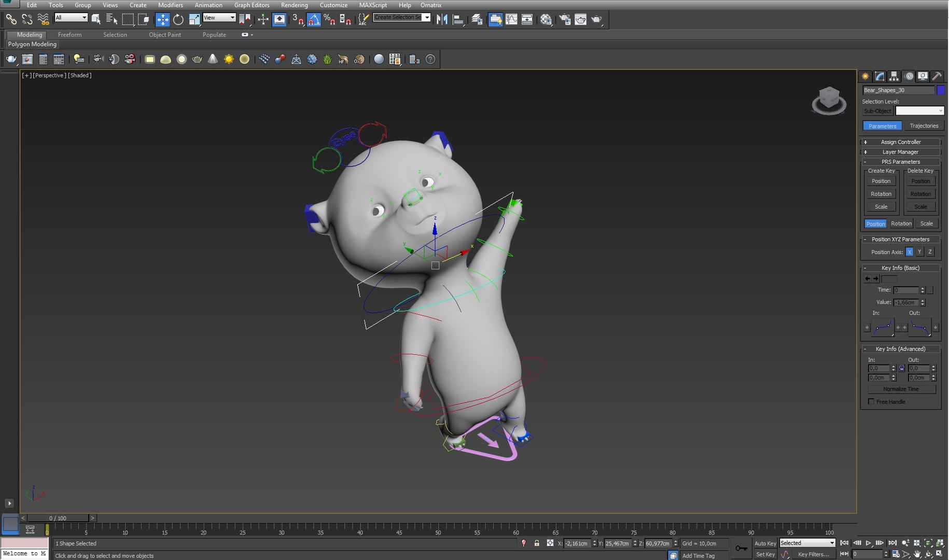Image resolution: width=949 pixels, height=560 pixels.
Task: Activate the Select and Link tool
Action: [11, 20]
